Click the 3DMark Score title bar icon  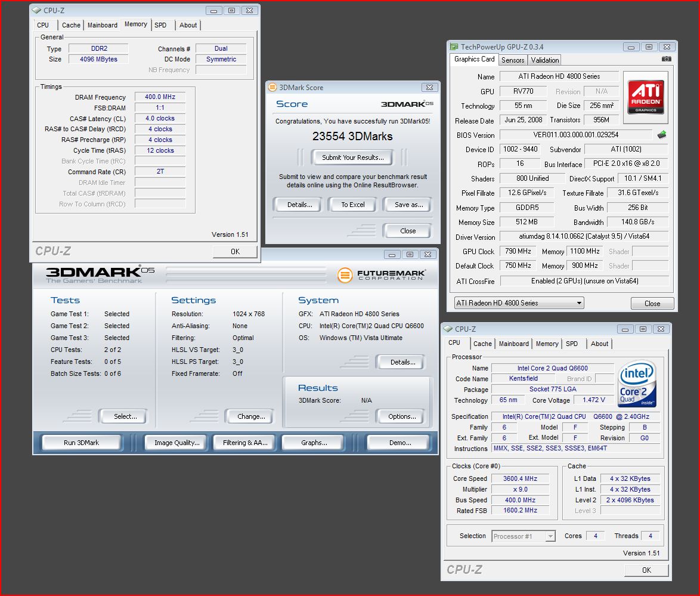pos(272,88)
